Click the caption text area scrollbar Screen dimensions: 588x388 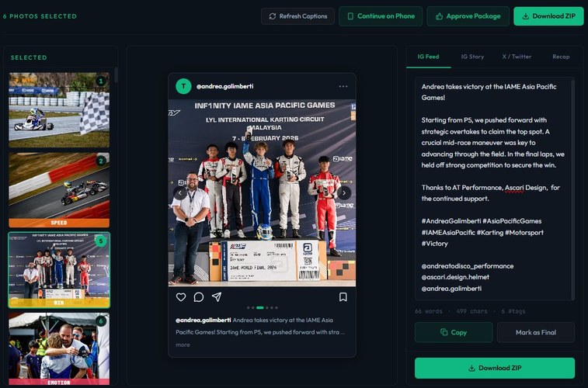[x=572, y=189]
